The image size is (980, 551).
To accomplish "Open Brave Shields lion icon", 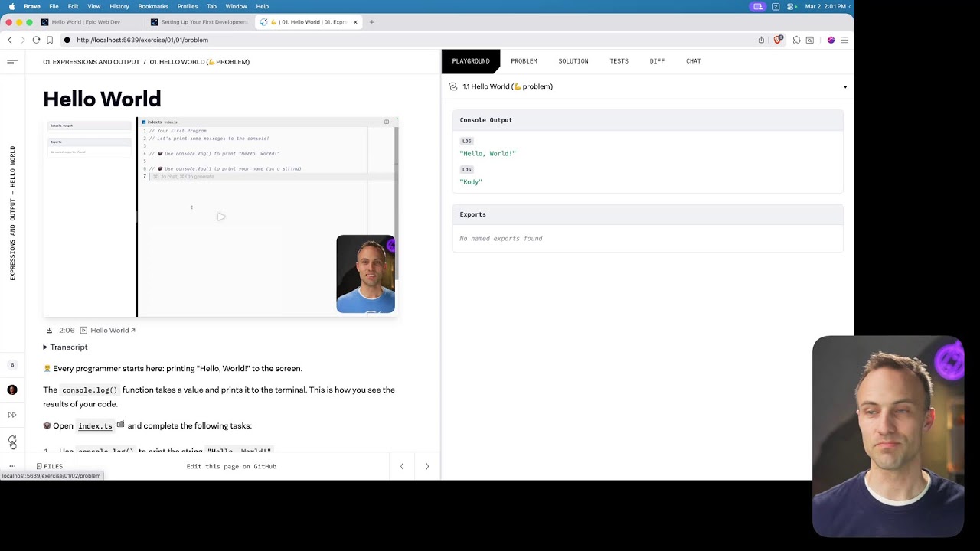I will pos(779,40).
